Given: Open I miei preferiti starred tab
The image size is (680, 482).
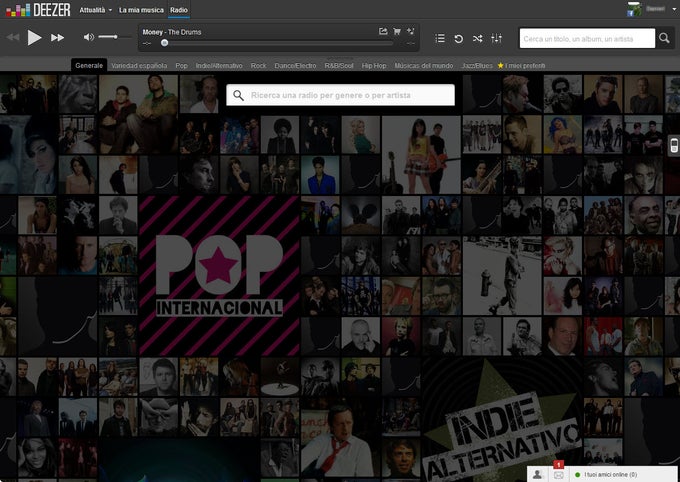Looking at the screenshot, I should (521, 66).
